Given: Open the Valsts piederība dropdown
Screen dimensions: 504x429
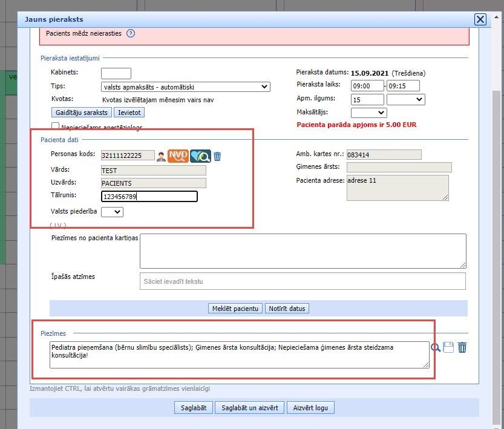Looking at the screenshot, I should coord(112,212).
